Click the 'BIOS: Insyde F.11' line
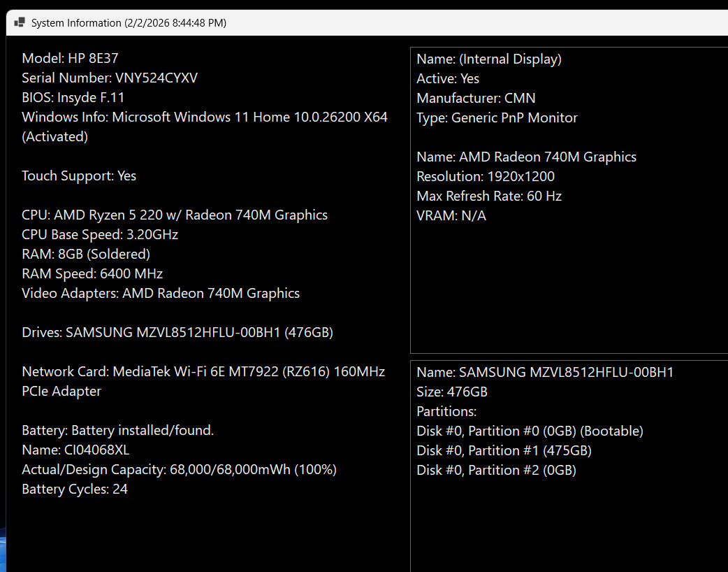Viewport: 728px width, 572px height. [73, 97]
